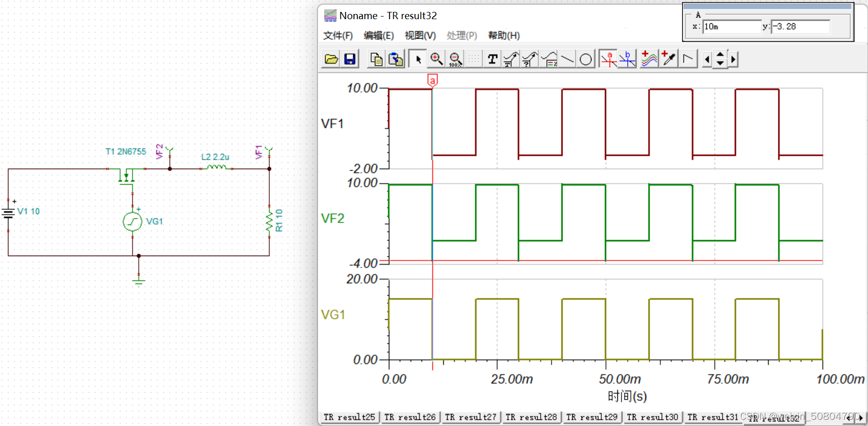Viewport: 868px width, 426px height.
Task: Click the right arrow in the toolbar
Action: point(733,59)
